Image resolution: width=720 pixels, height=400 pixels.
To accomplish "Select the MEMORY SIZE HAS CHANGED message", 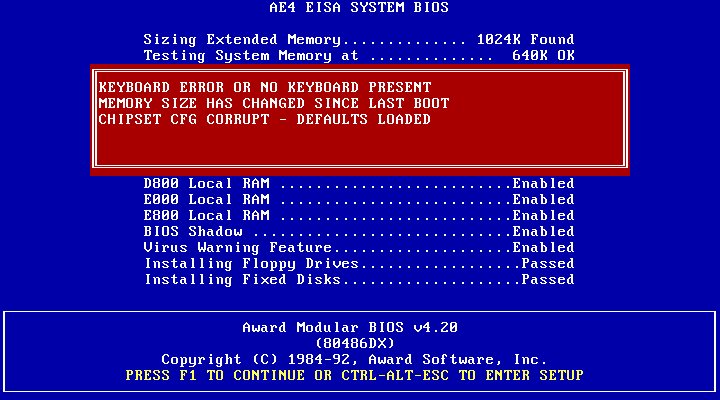I will tap(274, 103).
